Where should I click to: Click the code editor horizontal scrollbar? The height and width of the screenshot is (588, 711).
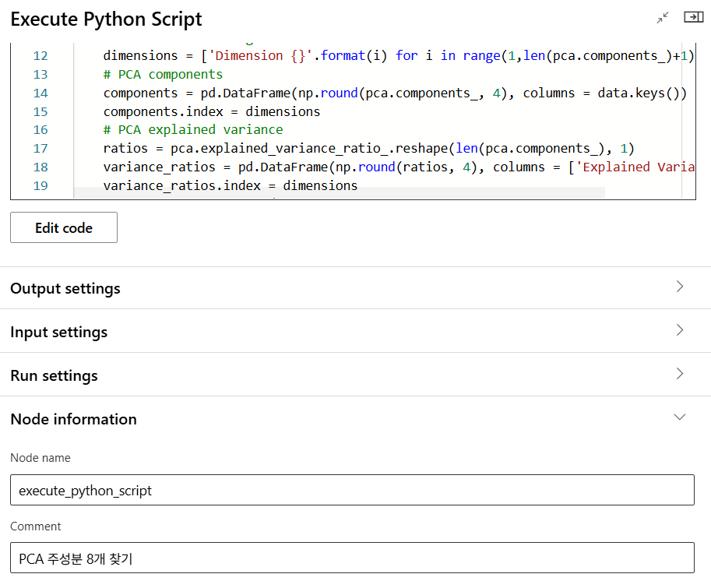339,192
